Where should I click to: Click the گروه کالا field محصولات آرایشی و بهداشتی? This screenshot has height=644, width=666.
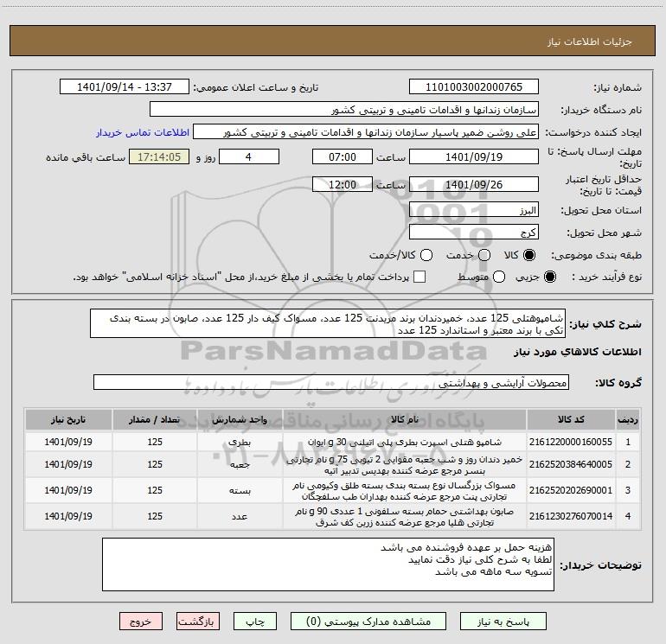(x=331, y=382)
